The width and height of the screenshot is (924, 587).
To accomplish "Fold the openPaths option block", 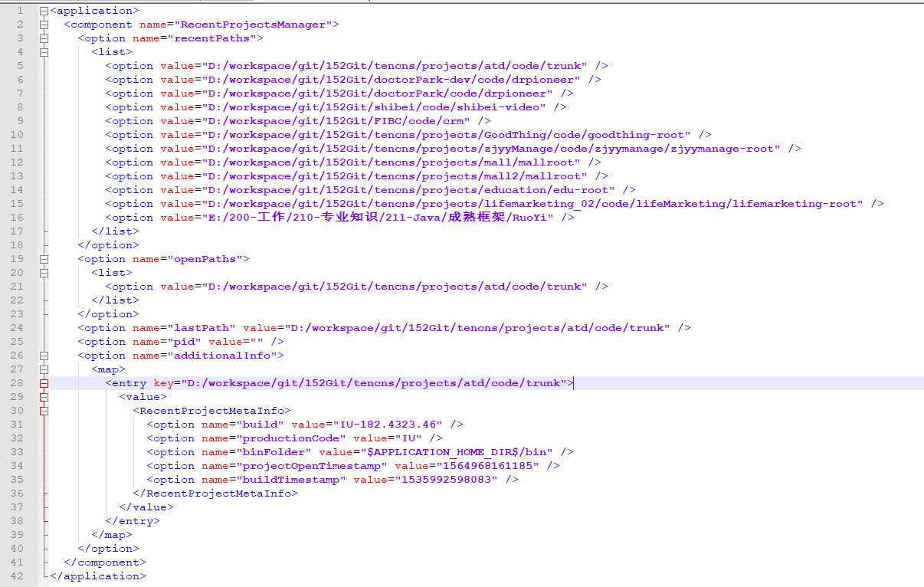I will click(x=44, y=259).
